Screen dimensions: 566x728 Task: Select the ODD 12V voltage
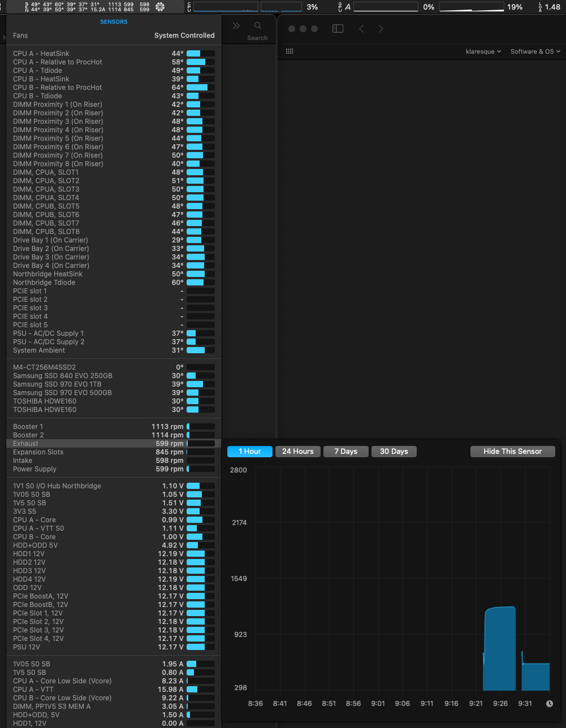pos(114,588)
